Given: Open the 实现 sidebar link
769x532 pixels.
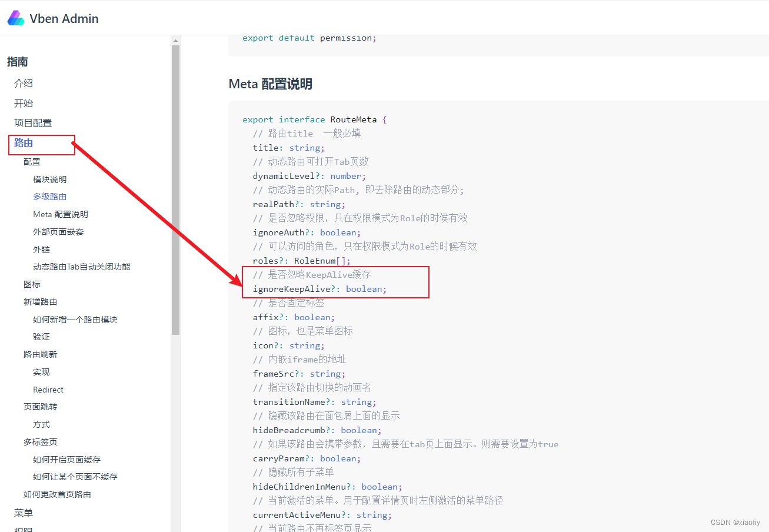Looking at the screenshot, I should click(41, 372).
